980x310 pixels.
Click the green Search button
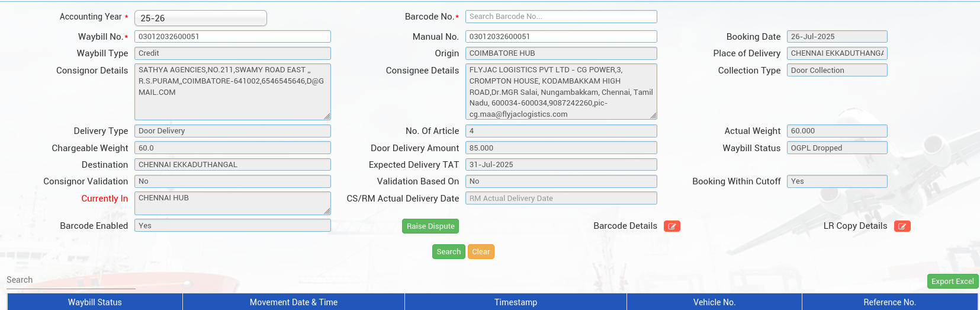point(448,252)
